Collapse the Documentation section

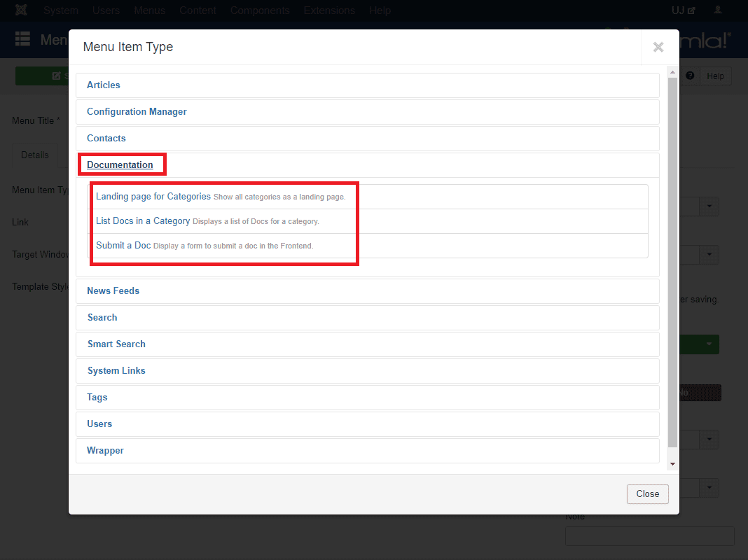[120, 165]
